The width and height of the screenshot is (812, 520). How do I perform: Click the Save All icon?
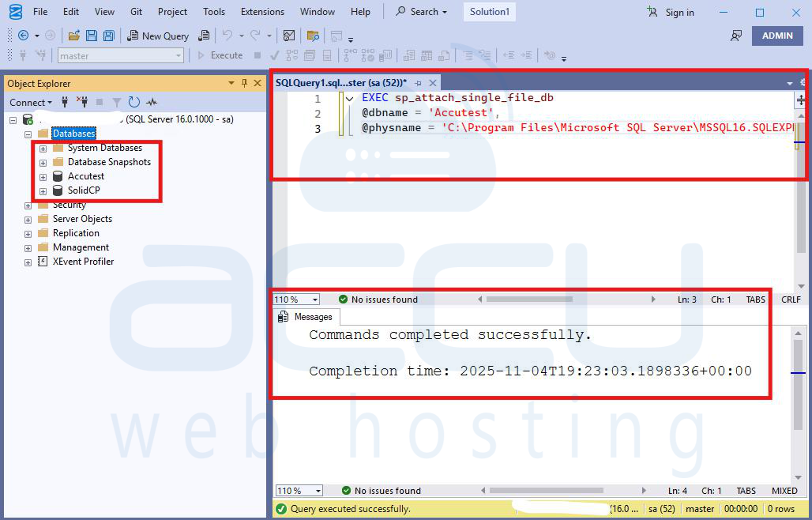tap(108, 36)
